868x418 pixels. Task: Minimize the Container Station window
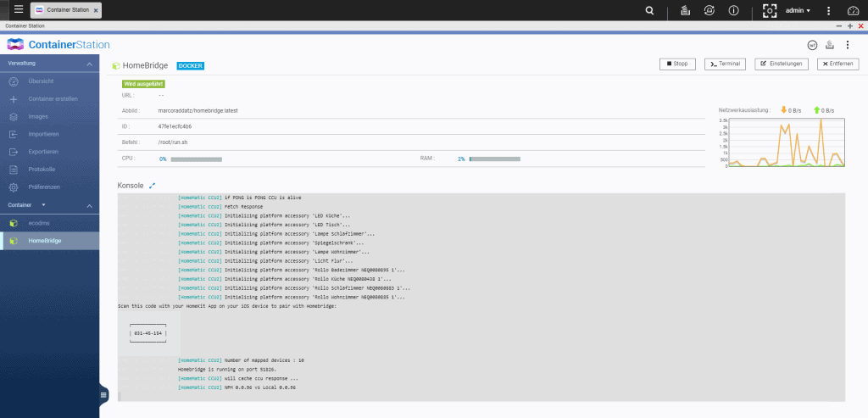pyautogui.click(x=840, y=26)
